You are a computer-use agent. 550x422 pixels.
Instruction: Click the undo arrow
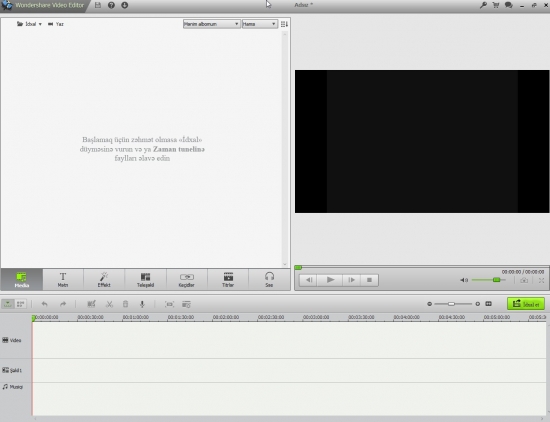tap(44, 304)
